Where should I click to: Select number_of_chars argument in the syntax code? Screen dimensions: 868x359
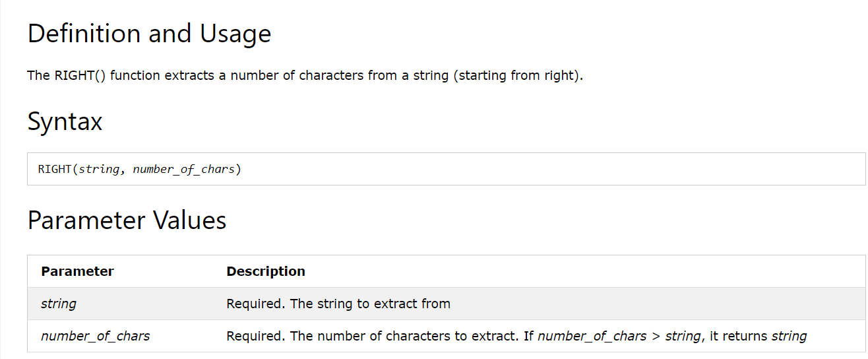pos(183,170)
